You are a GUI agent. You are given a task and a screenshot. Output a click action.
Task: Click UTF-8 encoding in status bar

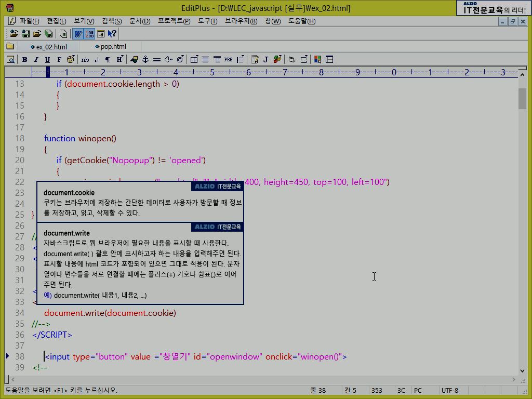(449, 391)
